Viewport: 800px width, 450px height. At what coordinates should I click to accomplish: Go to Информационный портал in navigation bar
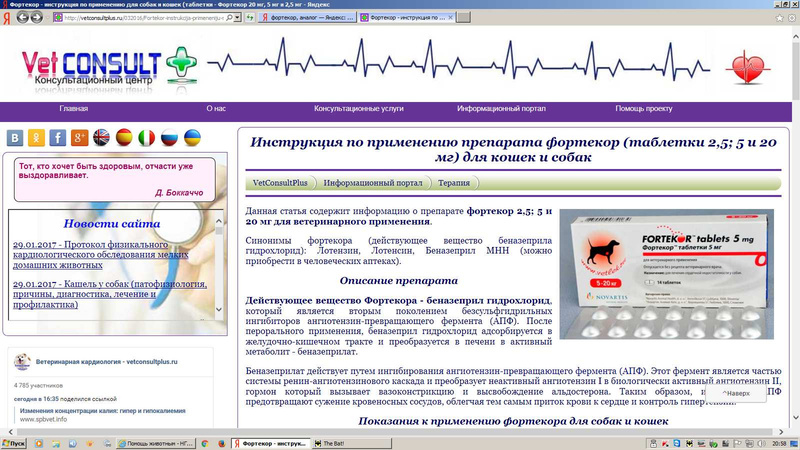[501, 108]
